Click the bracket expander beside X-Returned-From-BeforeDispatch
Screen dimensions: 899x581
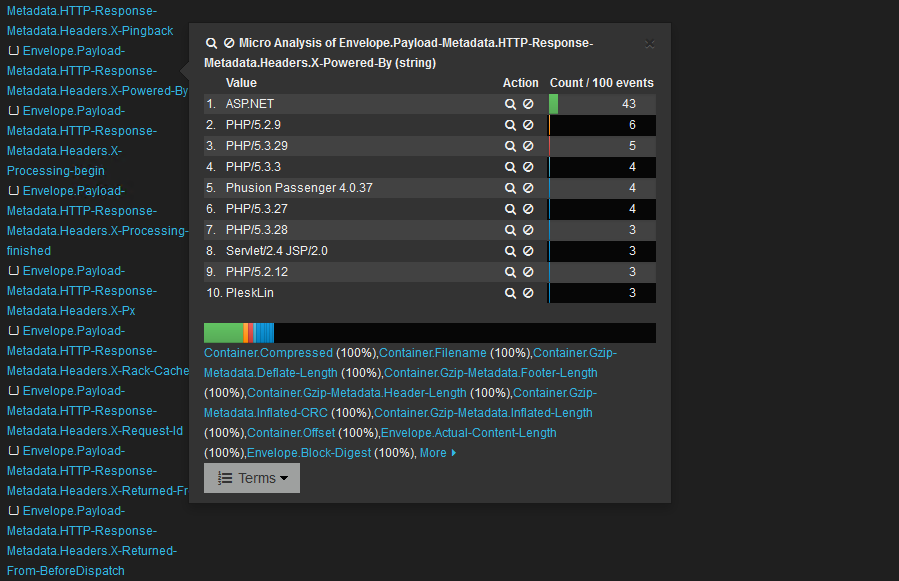click(x=14, y=511)
